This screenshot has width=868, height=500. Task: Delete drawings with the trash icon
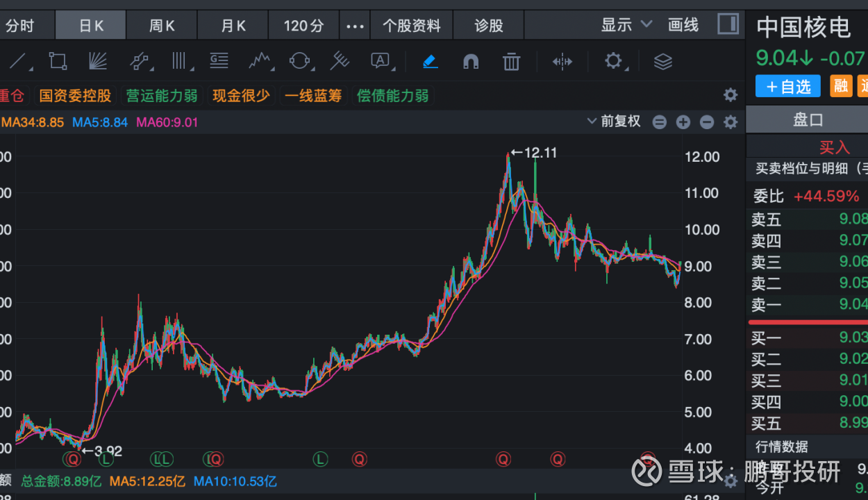pyautogui.click(x=511, y=62)
